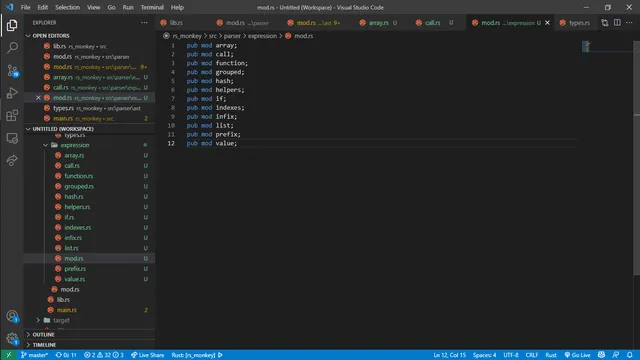
Task: Open Explorer more actions ellipsis
Action: (144, 22)
